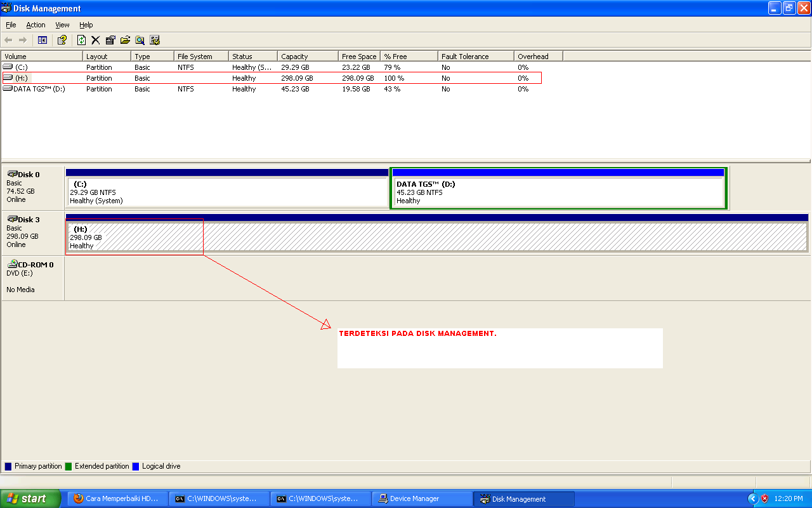Click the open folder toolbar icon

[x=124, y=39]
